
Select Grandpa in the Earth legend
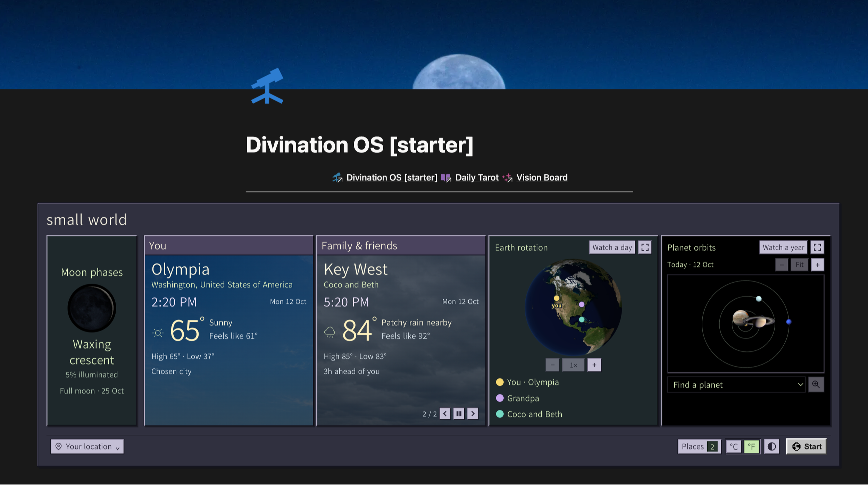518,398
